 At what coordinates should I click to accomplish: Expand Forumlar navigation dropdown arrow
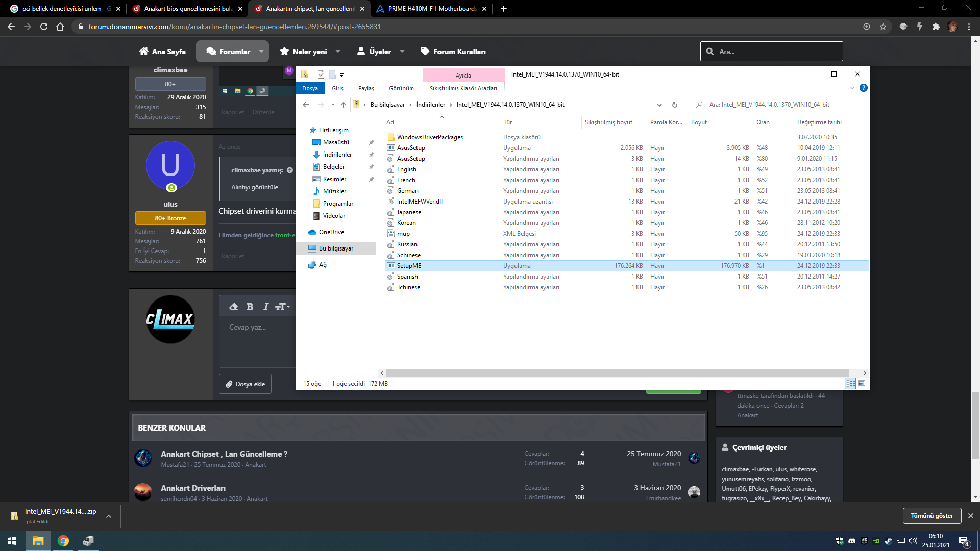(261, 52)
